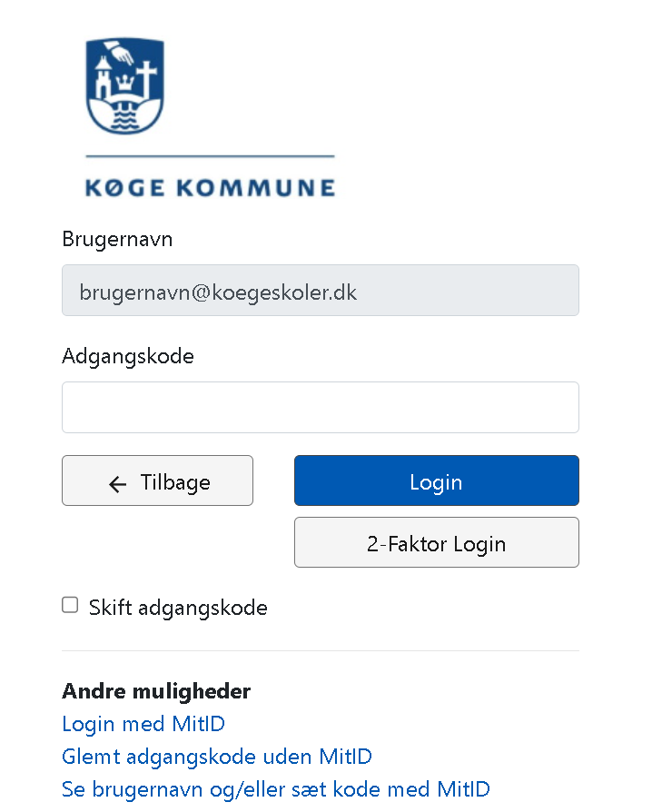Click the Køge Kommune coat of arms shield
The width and height of the screenshot is (652, 812).
click(124, 87)
